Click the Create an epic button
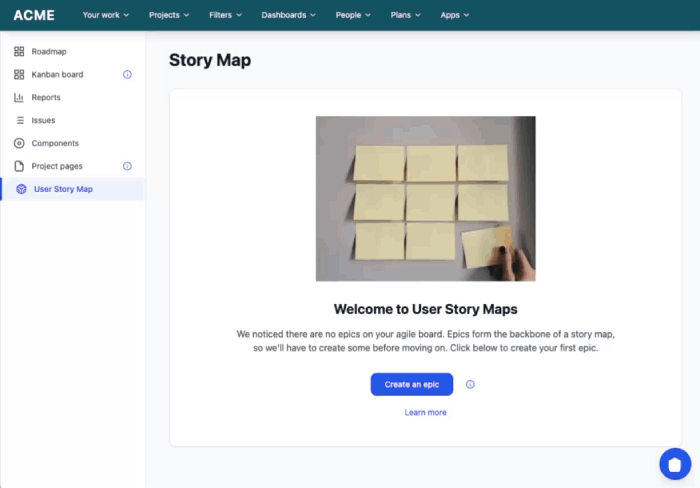Viewport: 700px width, 488px height. [x=412, y=384]
